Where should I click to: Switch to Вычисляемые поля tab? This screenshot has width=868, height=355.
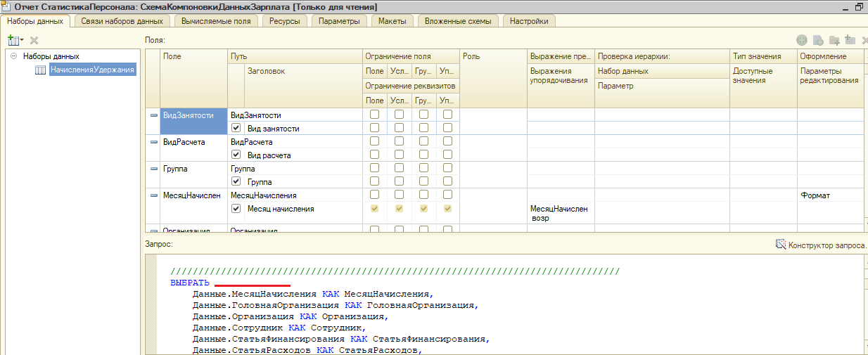[216, 21]
